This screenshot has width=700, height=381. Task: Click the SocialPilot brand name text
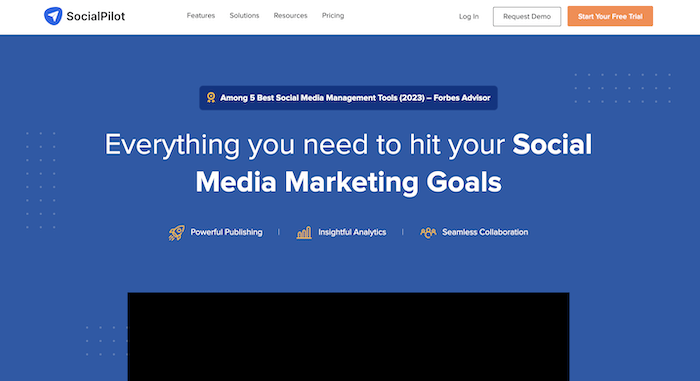pos(96,17)
